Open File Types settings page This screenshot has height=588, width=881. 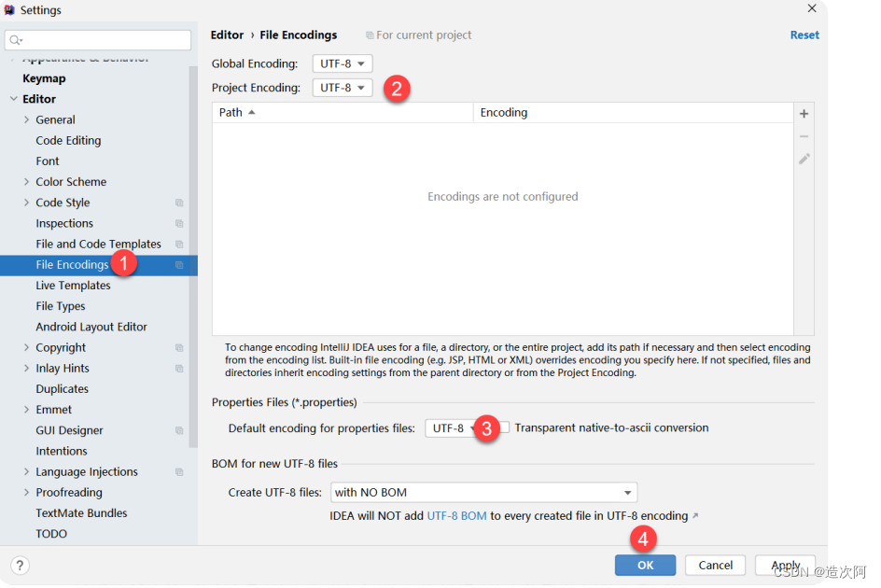tap(61, 306)
